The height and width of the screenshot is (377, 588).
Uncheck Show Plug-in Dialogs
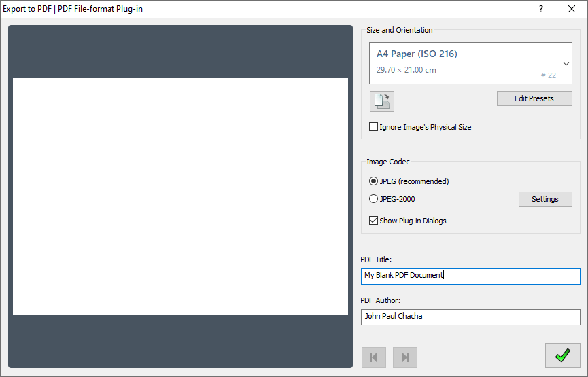click(x=373, y=221)
